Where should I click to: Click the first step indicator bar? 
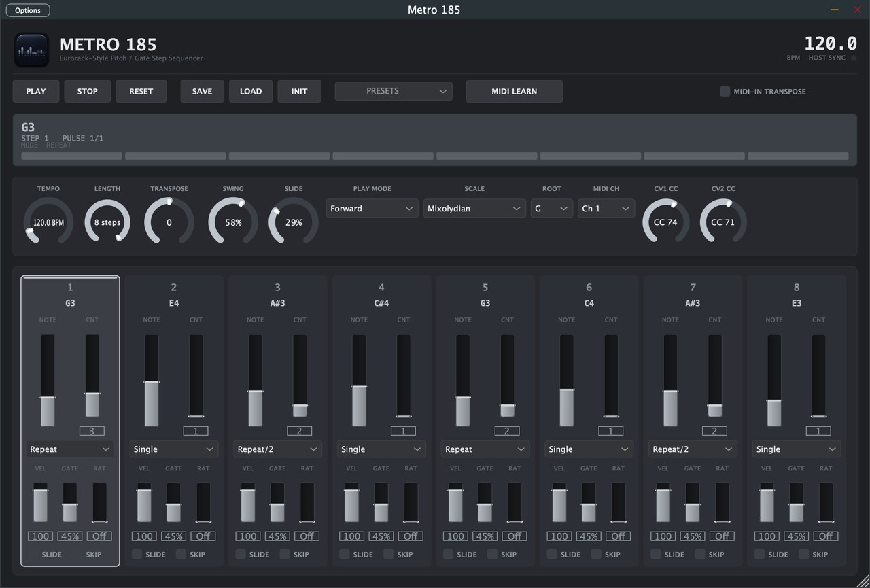71,156
